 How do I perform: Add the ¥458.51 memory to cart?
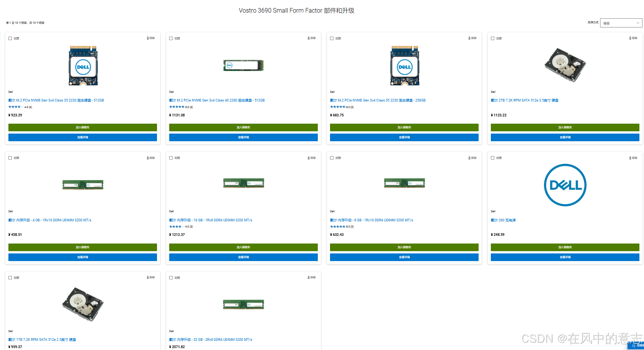click(x=83, y=247)
